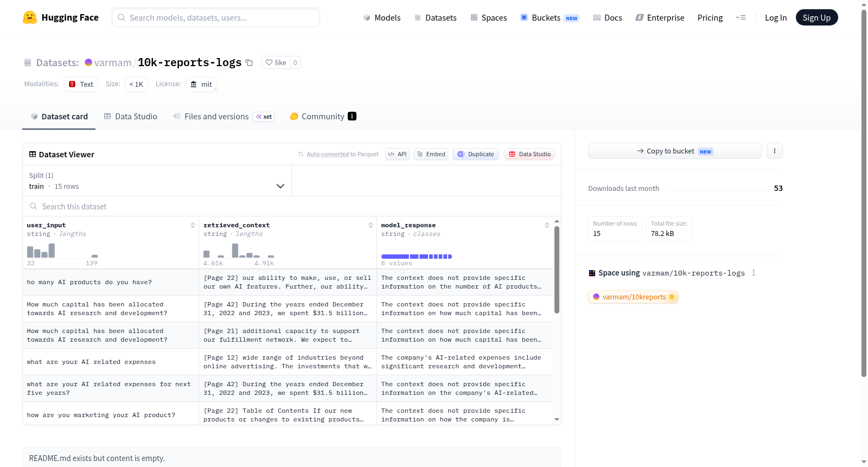Click the API button
Viewport: 868px width, 467px height.
tap(397, 154)
